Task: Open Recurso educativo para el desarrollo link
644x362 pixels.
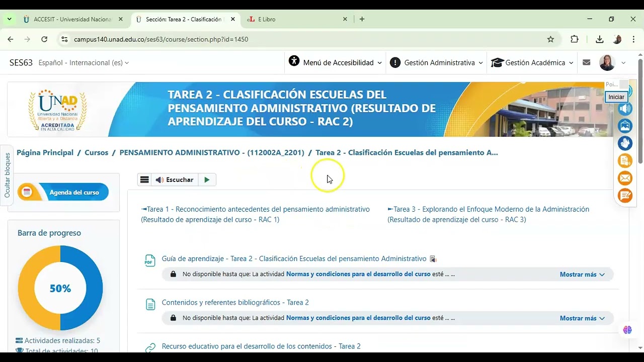Action: coord(261,346)
